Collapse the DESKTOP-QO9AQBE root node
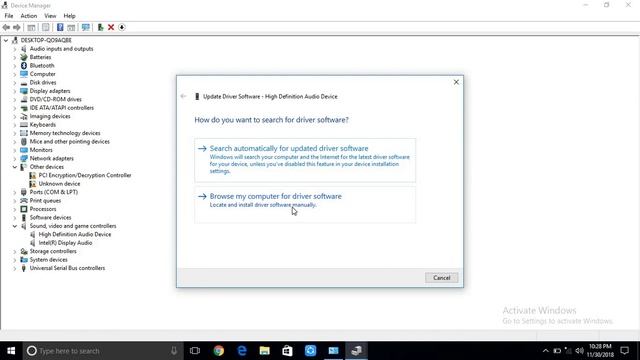The image size is (640, 360). [6, 40]
